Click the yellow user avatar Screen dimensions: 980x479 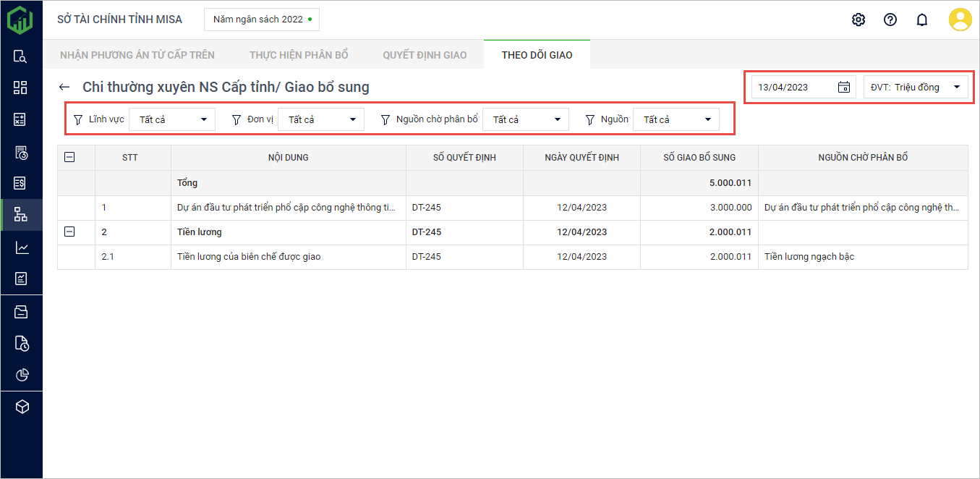[x=960, y=20]
